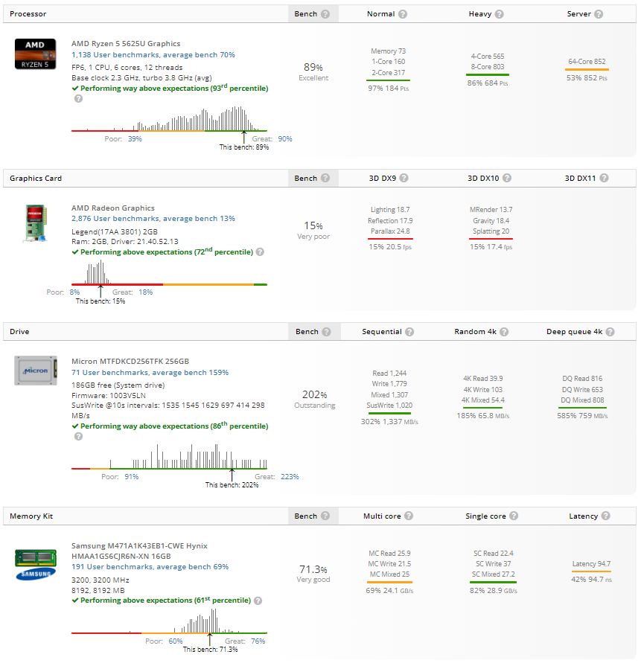The image size is (644, 663).
Task: Open the 191 User benchmarks link
Action: pos(150,566)
